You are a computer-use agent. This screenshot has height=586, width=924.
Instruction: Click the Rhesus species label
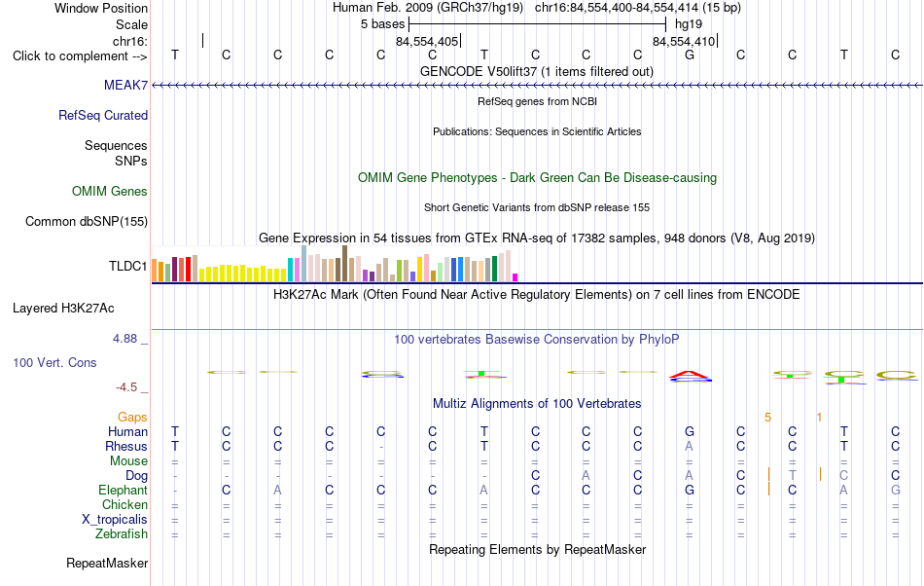[x=126, y=447]
